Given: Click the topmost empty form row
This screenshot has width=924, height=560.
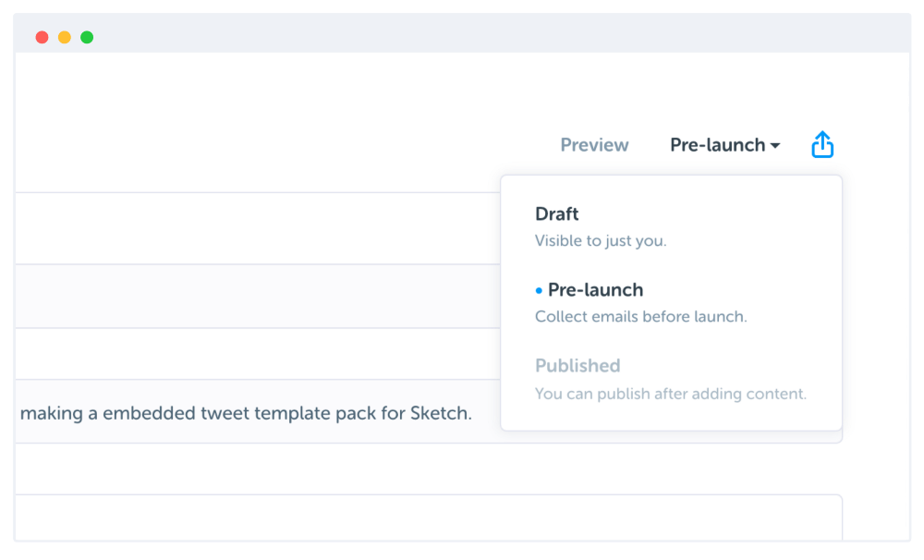Looking at the screenshot, I should pos(249,228).
